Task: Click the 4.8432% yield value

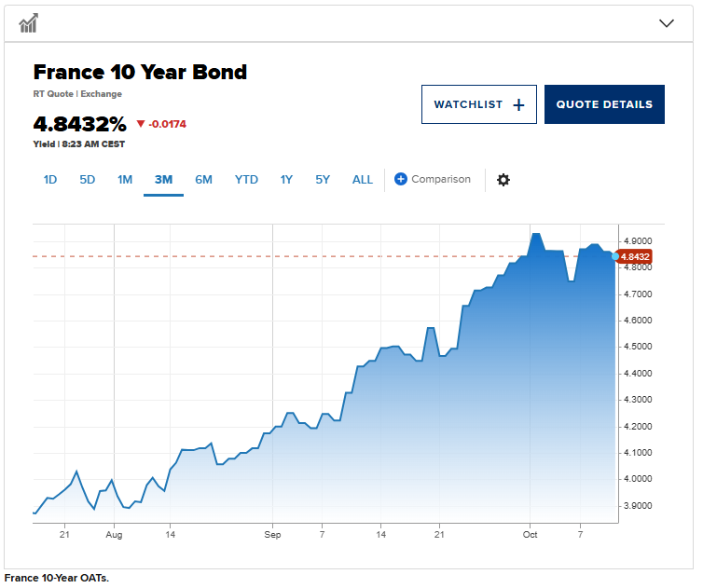Action: tap(80, 124)
